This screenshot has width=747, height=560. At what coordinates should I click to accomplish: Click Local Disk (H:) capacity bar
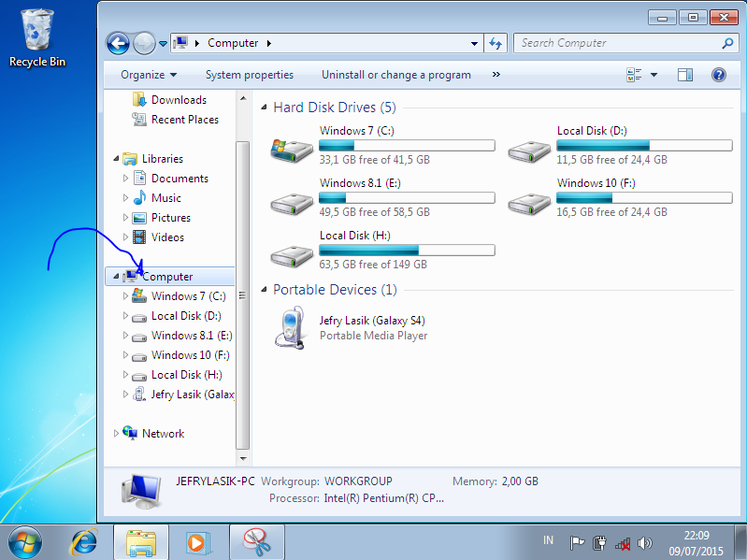click(x=407, y=250)
